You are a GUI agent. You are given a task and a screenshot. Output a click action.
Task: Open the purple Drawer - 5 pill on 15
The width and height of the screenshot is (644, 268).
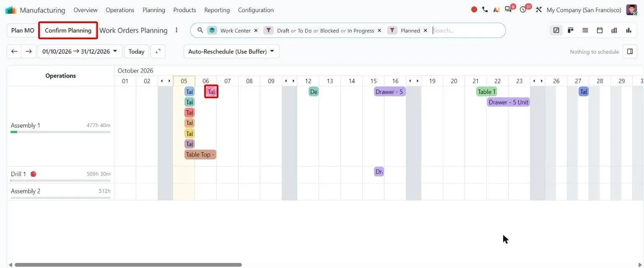point(390,91)
